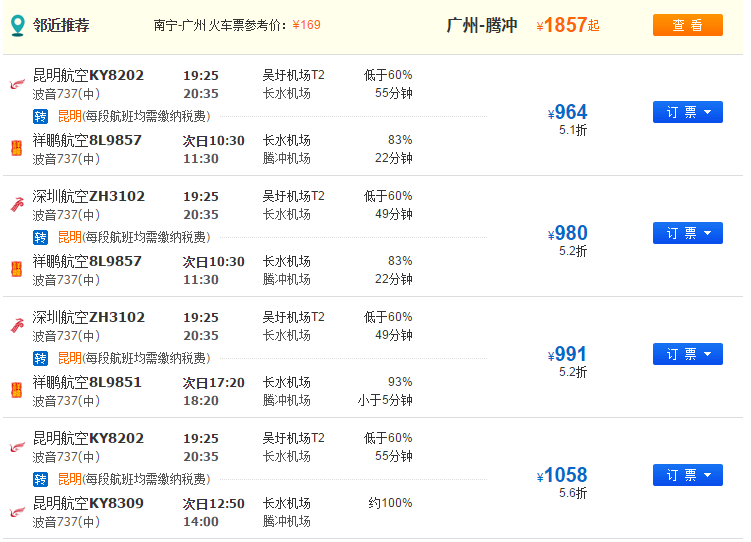This screenshot has width=751, height=542.
Task: Click the 约100% punctuality rate
Action: point(390,503)
